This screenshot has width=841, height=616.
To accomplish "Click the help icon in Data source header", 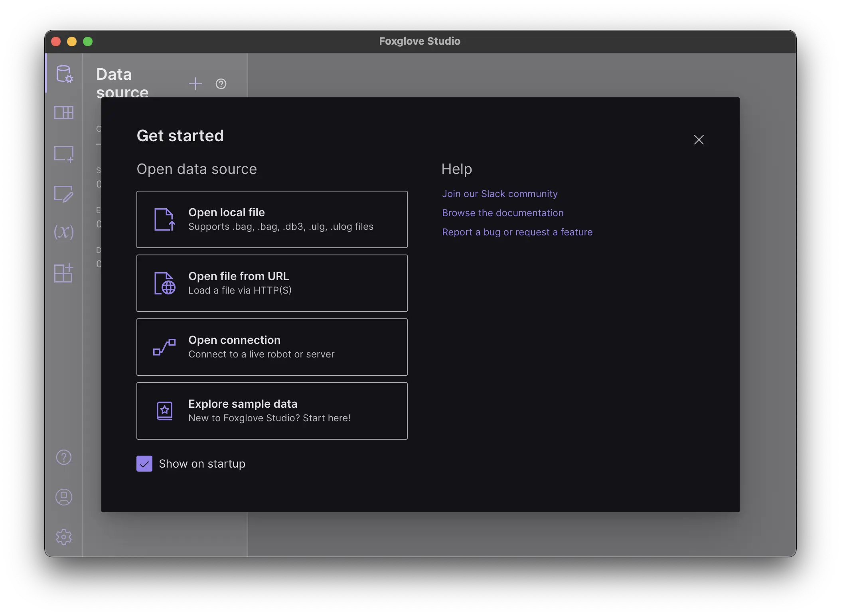I will click(x=221, y=84).
